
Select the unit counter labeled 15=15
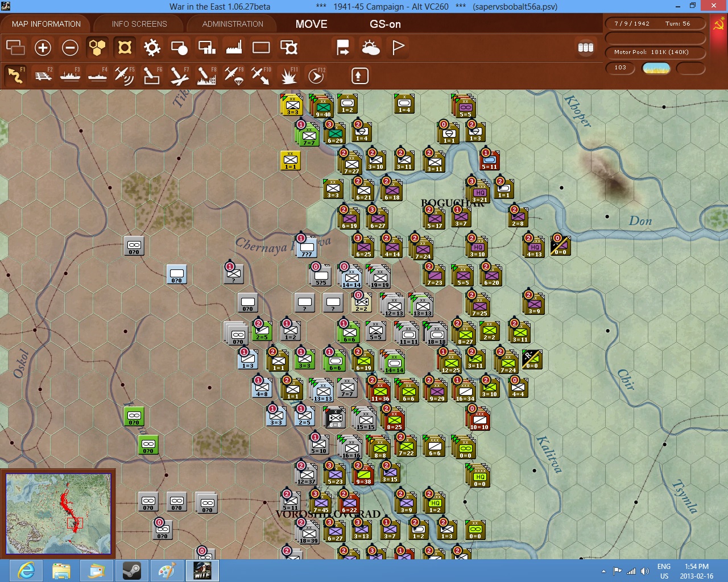click(365, 418)
